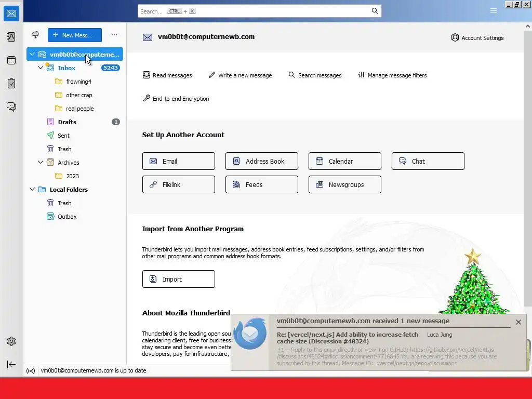Collapse the Inbox folder

coord(41,68)
